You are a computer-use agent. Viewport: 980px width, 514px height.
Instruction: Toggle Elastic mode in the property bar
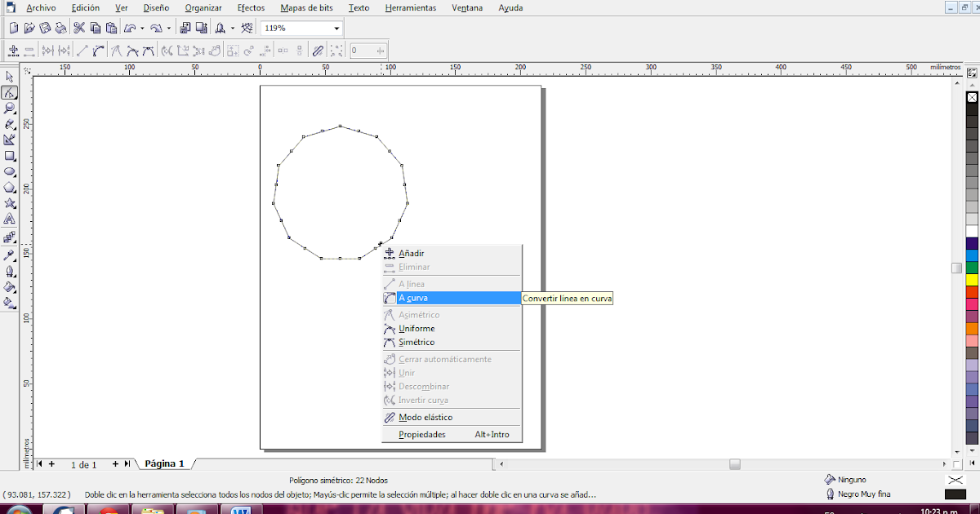click(318, 51)
